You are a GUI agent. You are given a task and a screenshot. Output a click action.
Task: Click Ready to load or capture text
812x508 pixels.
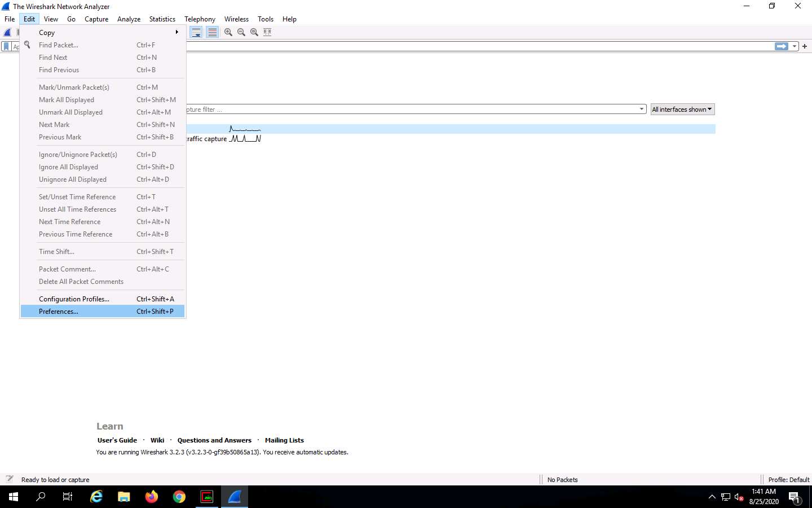pyautogui.click(x=55, y=480)
